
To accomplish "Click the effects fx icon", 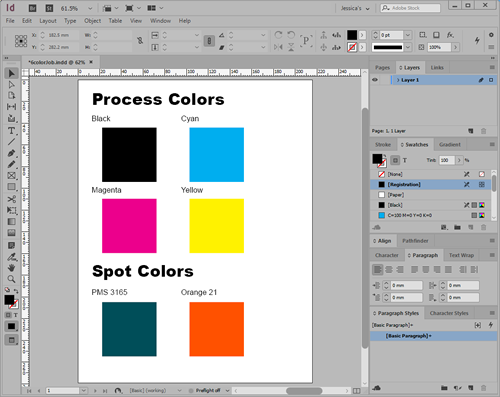I will 450,35.
